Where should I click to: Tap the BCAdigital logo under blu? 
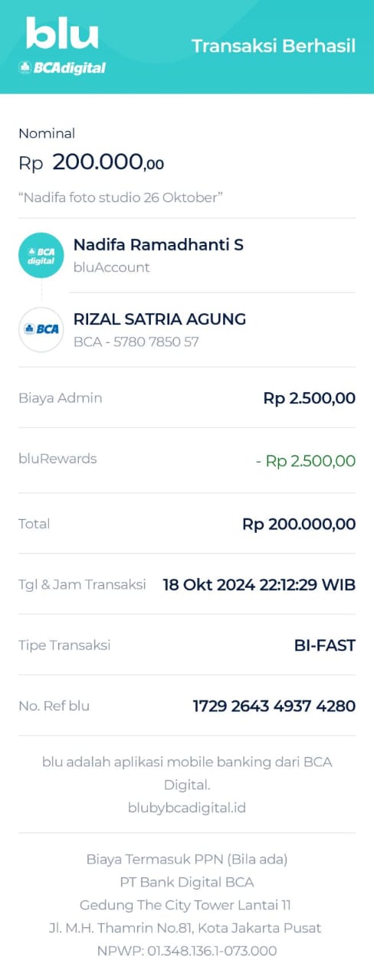[x=62, y=67]
